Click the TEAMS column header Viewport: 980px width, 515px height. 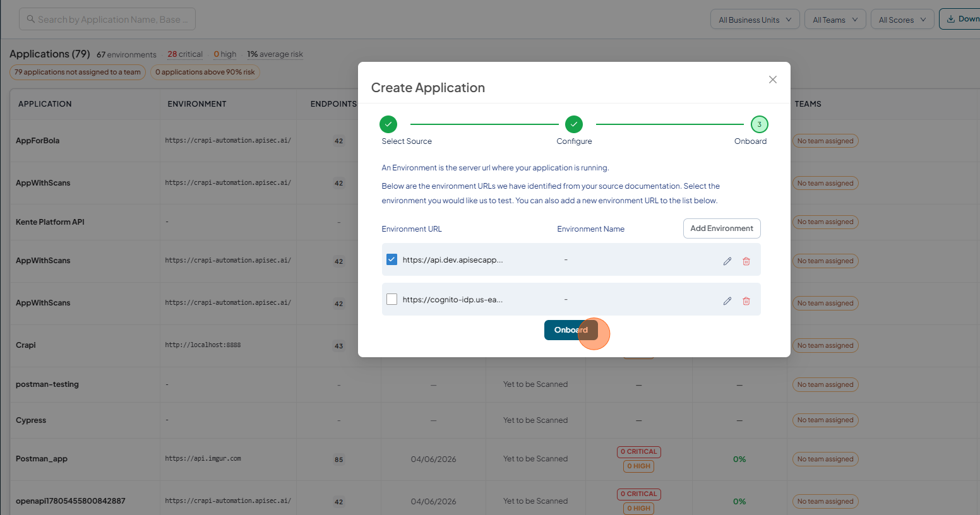(x=808, y=104)
